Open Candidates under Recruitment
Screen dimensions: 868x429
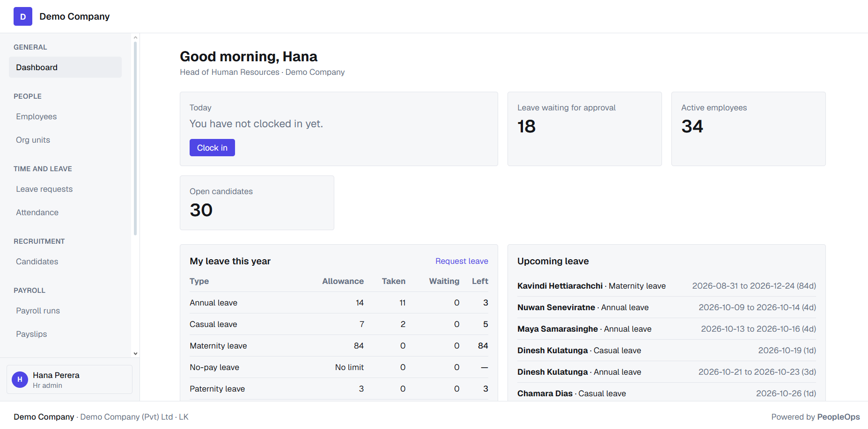click(65, 262)
